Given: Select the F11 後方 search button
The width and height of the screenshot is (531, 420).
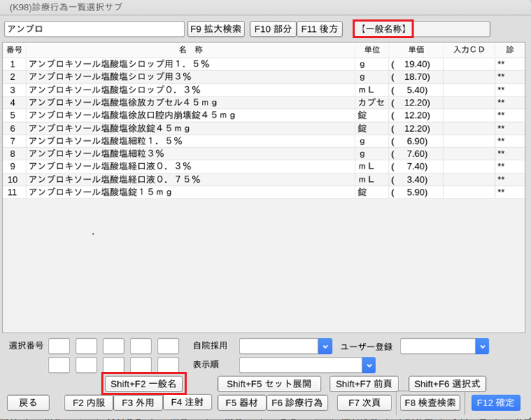Looking at the screenshot, I should 320,29.
